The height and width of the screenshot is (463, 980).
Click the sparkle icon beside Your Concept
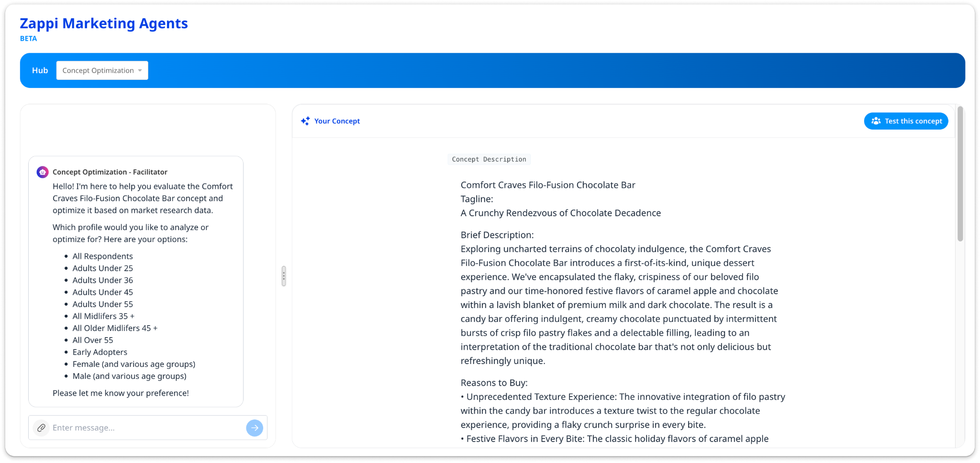[x=305, y=121]
